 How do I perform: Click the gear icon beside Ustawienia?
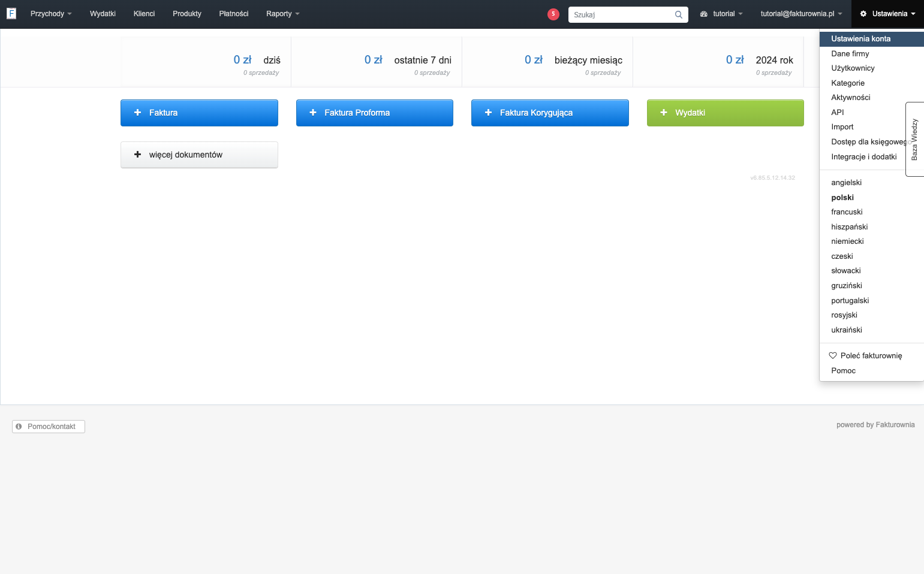pos(863,14)
